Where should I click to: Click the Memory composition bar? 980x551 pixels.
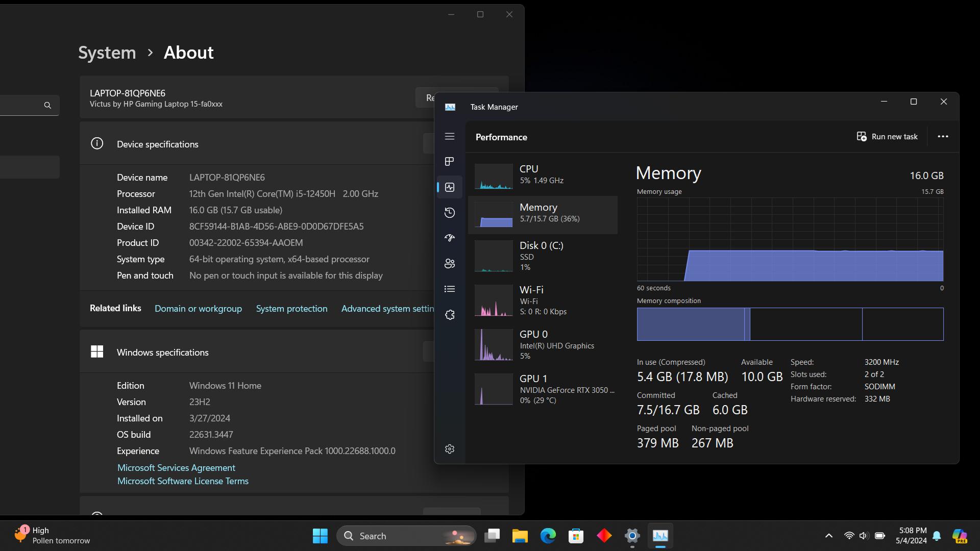point(790,324)
